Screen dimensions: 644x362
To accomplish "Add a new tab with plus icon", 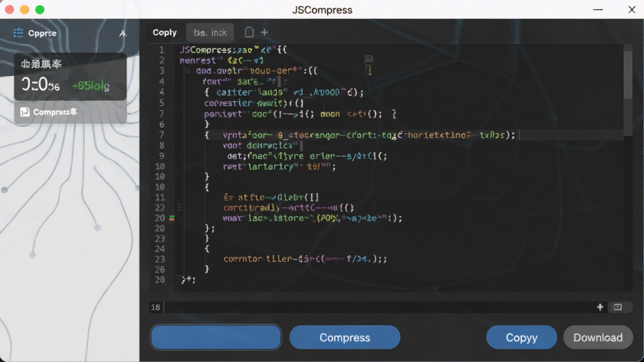I will pos(264,32).
